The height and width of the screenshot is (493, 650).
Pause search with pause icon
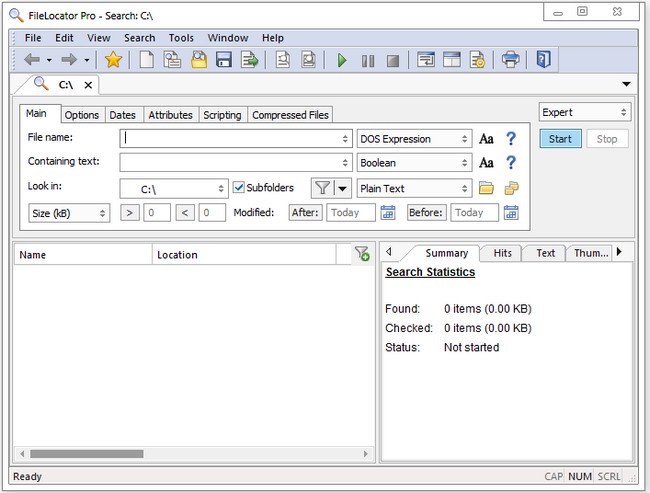pos(368,61)
